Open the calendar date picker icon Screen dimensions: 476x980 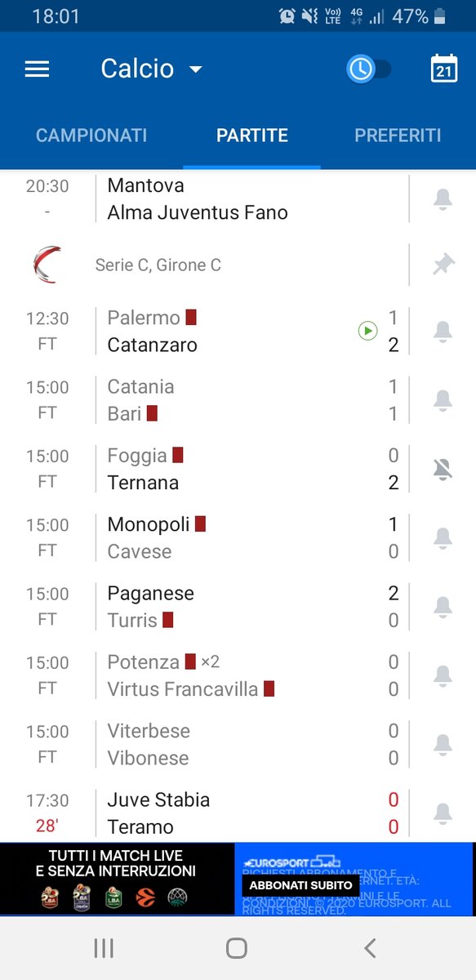point(443,69)
